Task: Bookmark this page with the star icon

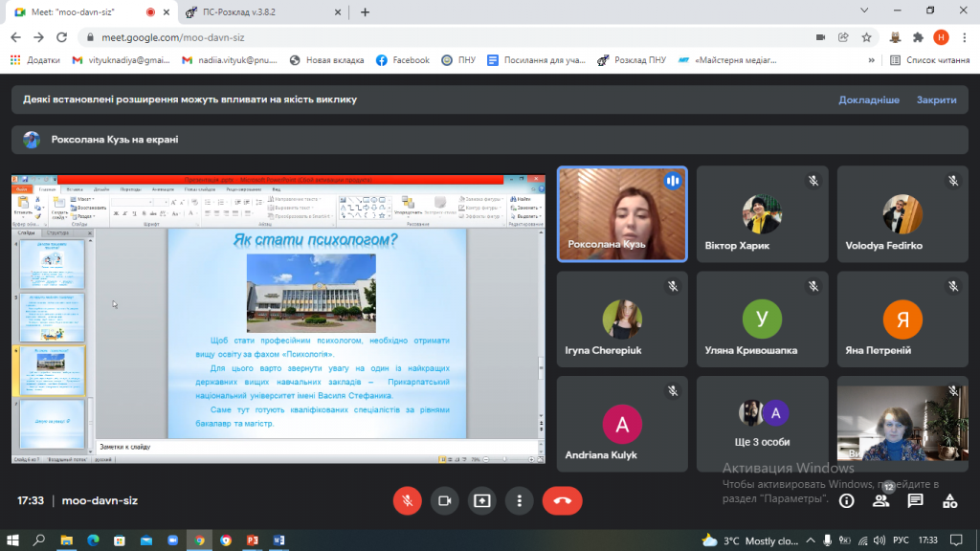Action: point(866,37)
